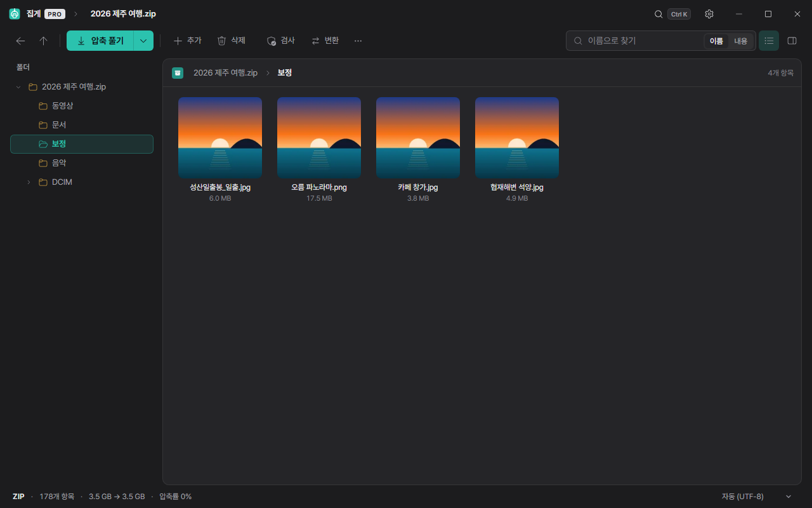Open the more options ellipsis menu
The width and height of the screenshot is (812, 508).
tap(358, 41)
